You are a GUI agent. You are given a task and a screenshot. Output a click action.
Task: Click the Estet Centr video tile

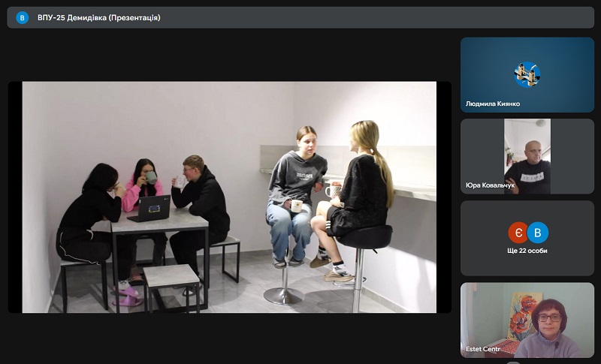point(527,319)
